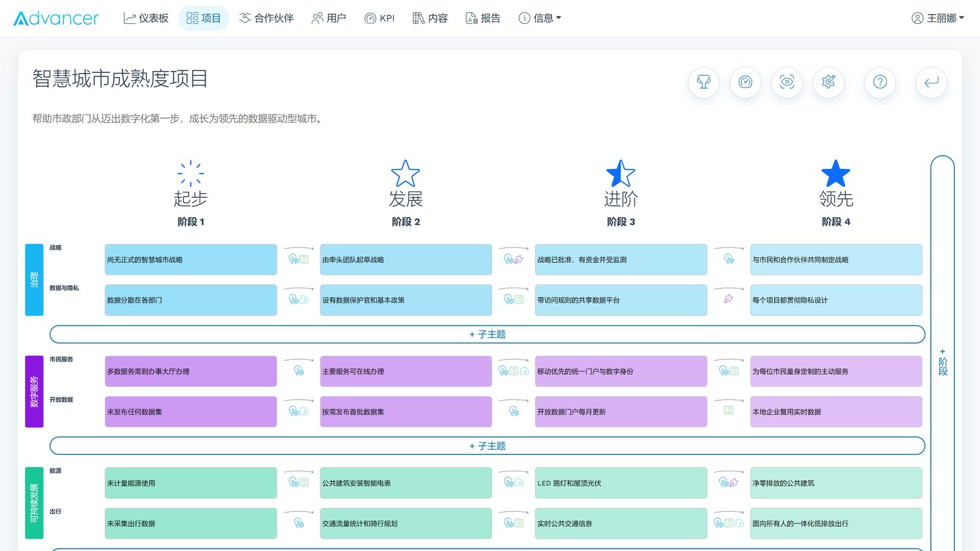Image resolution: width=980 pixels, height=551 pixels.
Task: Select the green 可持续发展 theme bar
Action: tap(34, 503)
